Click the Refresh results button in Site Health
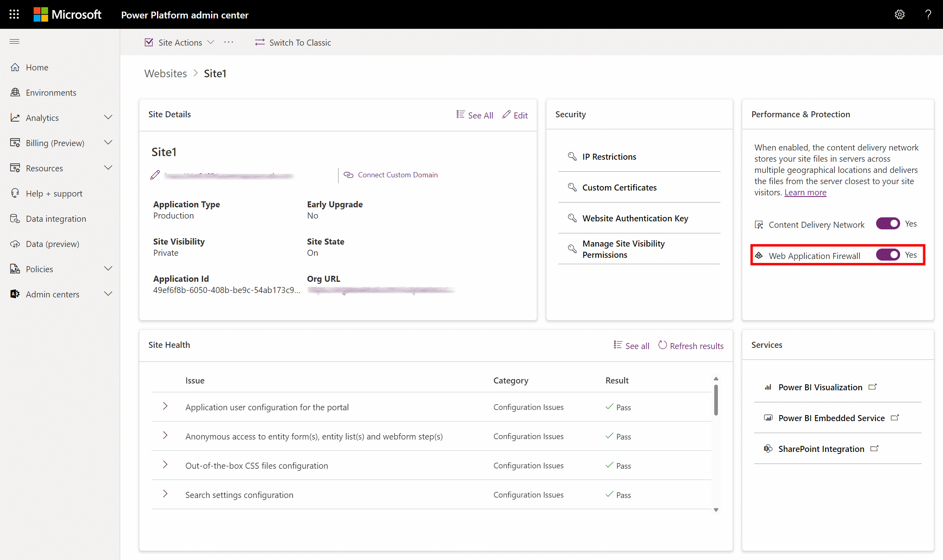This screenshot has height=560, width=943. pos(690,345)
